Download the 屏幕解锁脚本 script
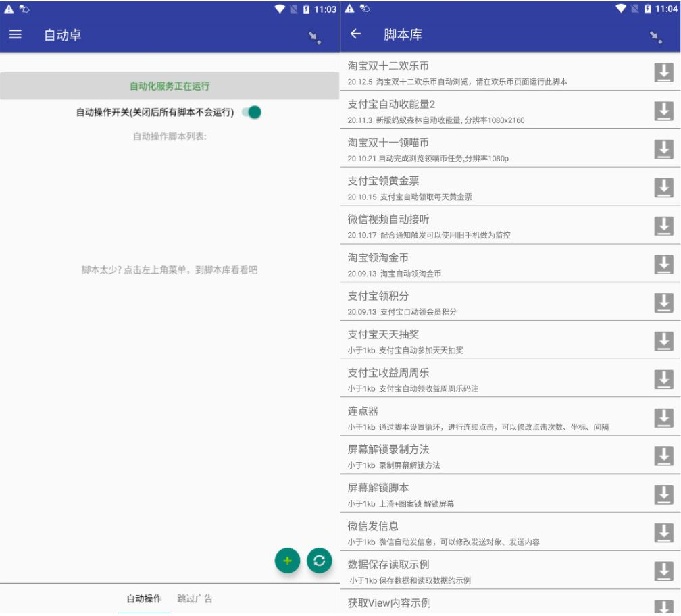 pos(663,493)
